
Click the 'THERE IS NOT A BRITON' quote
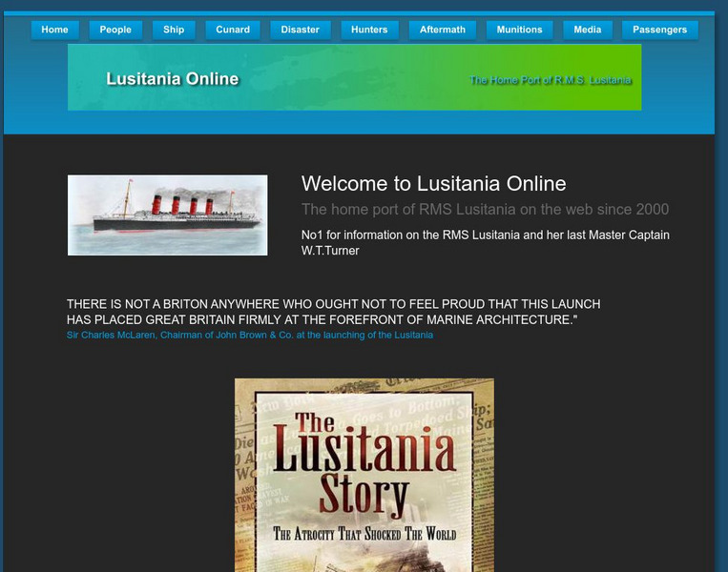coord(333,312)
